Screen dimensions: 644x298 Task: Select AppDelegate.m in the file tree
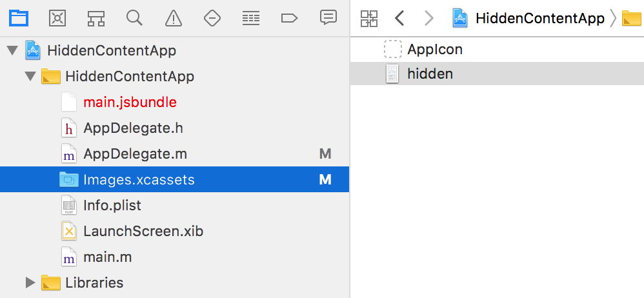[x=135, y=154]
